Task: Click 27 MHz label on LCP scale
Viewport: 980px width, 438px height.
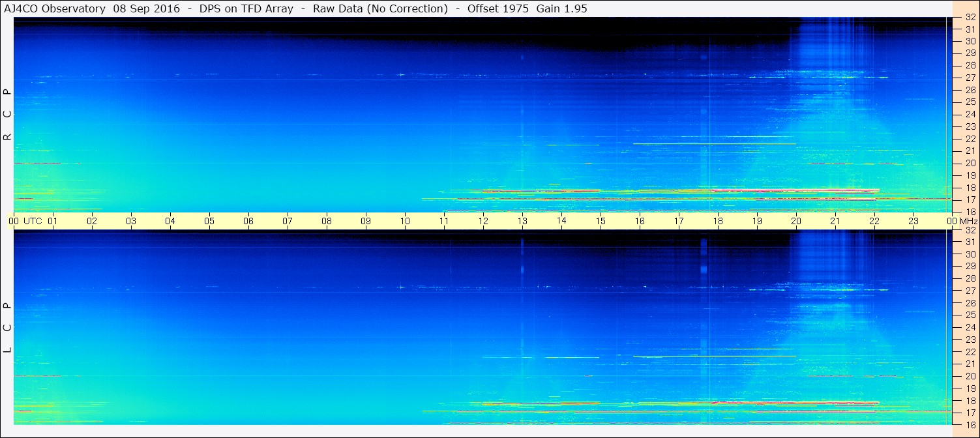Action: pos(970,291)
